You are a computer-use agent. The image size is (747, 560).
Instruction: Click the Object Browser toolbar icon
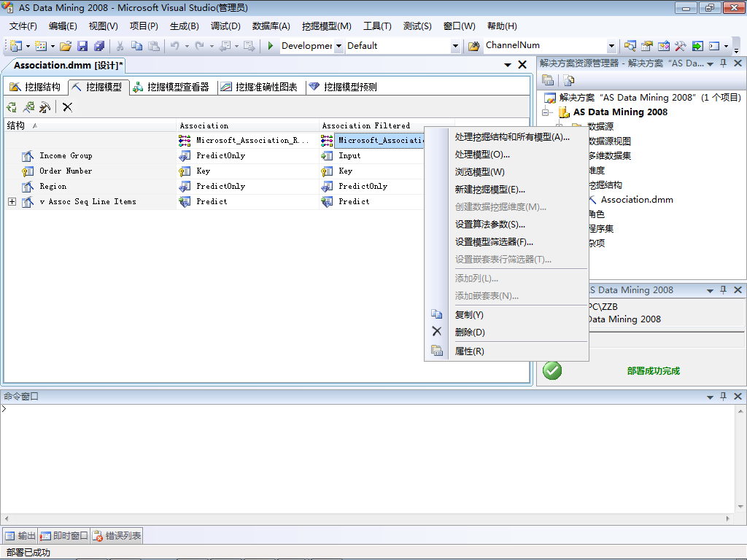[x=664, y=46]
